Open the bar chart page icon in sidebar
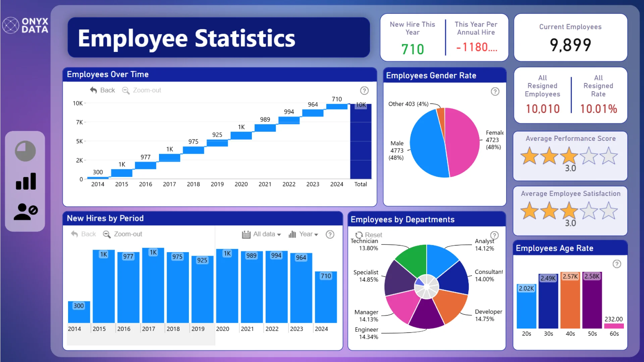 26,181
